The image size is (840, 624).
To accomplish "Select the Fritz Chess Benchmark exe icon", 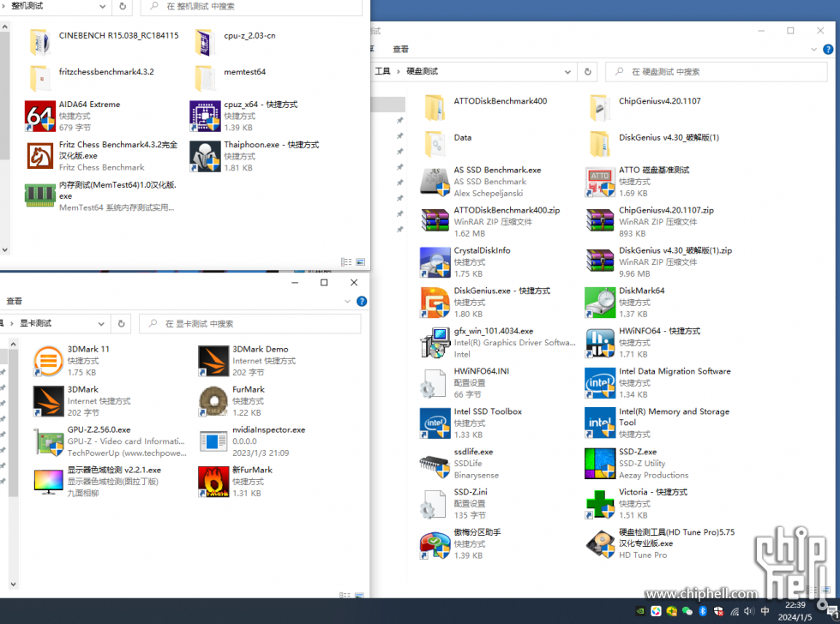I will [x=40, y=156].
